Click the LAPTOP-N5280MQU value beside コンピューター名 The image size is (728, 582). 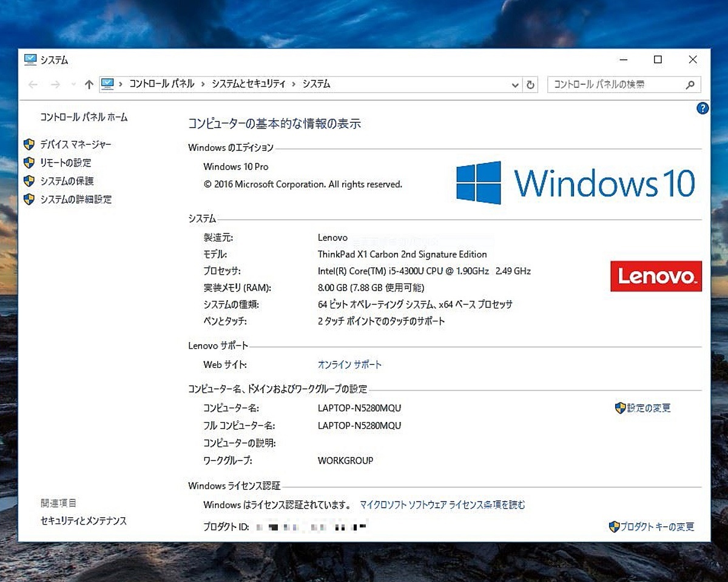click(360, 408)
